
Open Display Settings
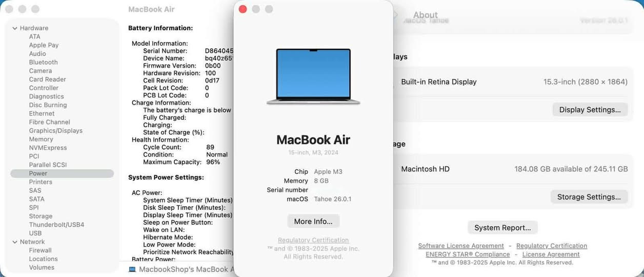coord(590,110)
